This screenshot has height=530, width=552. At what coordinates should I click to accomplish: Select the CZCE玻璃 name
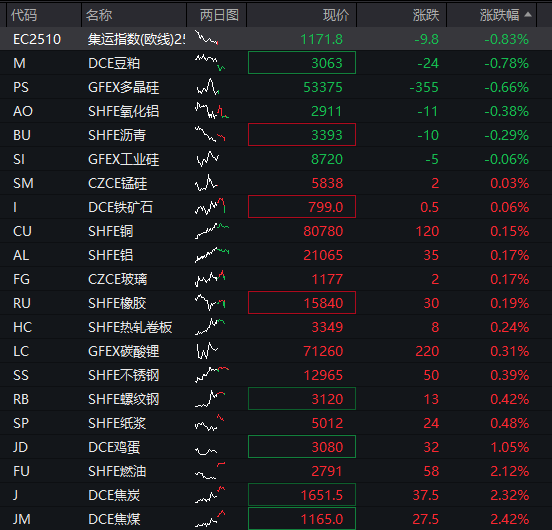point(118,279)
